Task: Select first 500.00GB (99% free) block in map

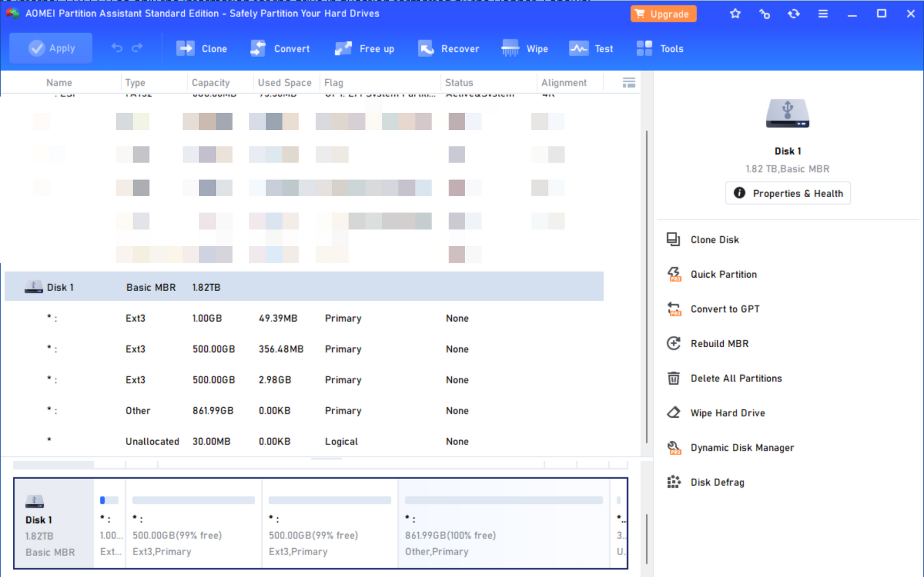Action: tap(194, 524)
